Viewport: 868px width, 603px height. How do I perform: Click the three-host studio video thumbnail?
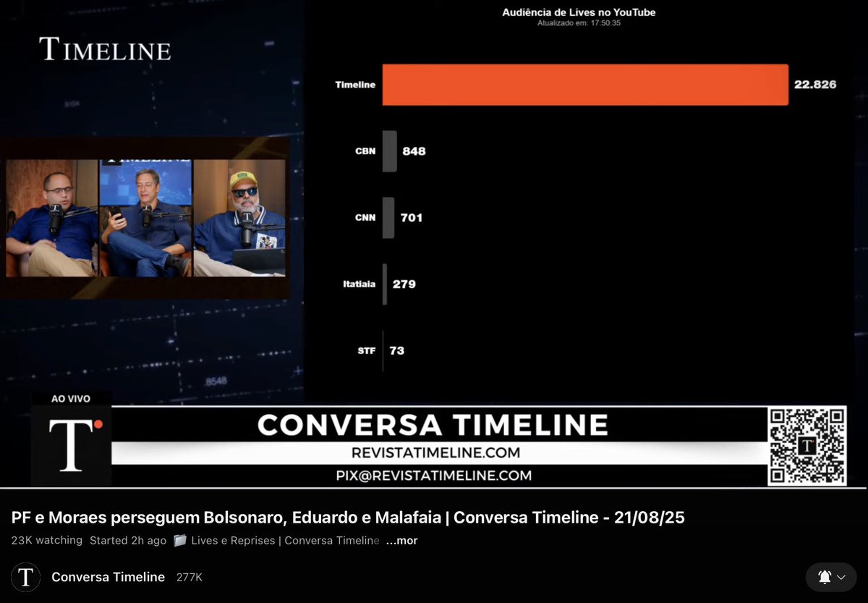(x=145, y=218)
